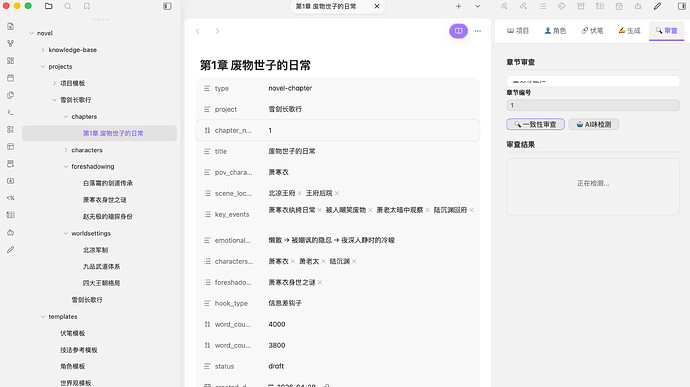Open the calendar daily note ribbon icon
Viewport: 690px width, 387px height.
11,78
